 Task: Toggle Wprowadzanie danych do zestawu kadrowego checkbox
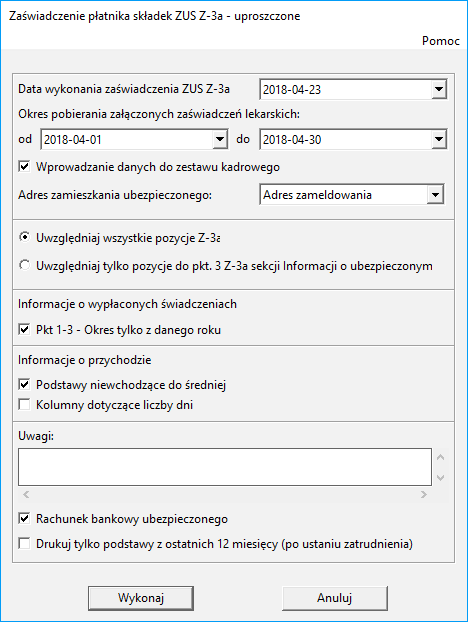[x=24, y=167]
